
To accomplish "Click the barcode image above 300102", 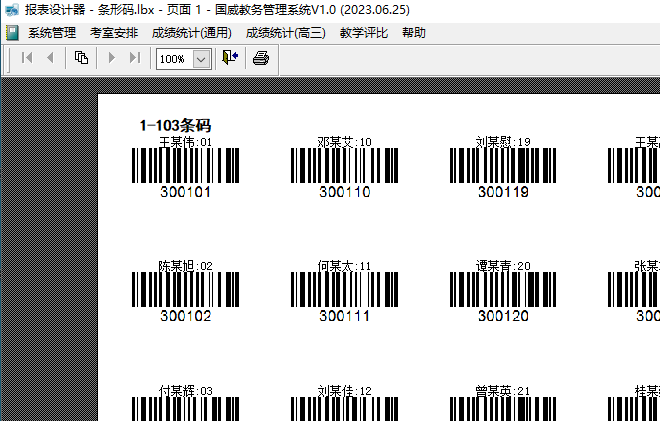I will (x=185, y=289).
